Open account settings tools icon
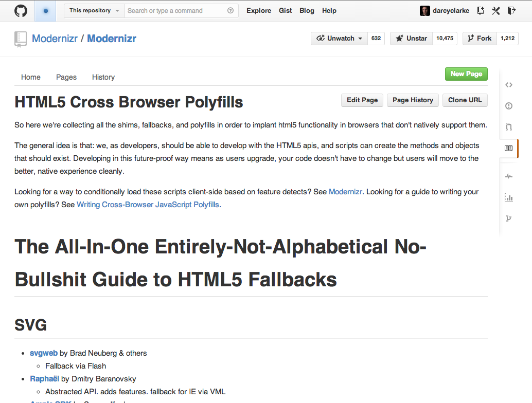 click(x=495, y=11)
